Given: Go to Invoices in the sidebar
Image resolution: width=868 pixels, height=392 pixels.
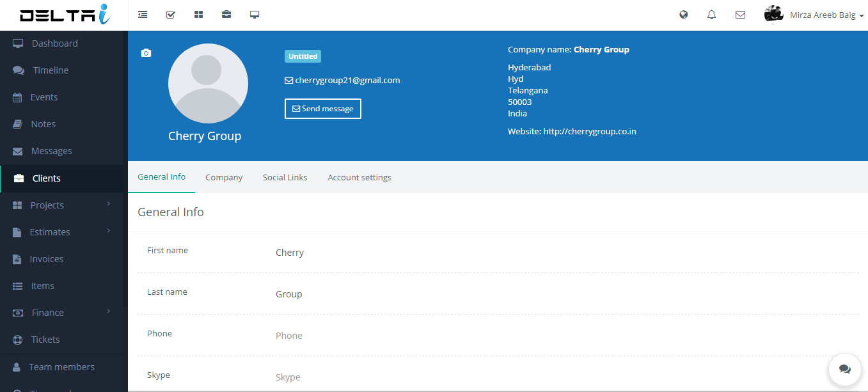Looking at the screenshot, I should [46, 259].
